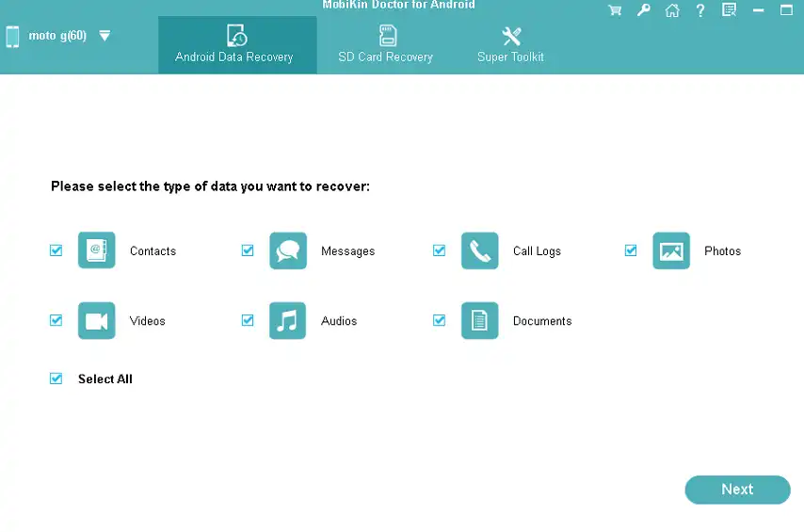804x532 pixels.
Task: Toggle the Videos checkbox
Action: tap(56, 320)
